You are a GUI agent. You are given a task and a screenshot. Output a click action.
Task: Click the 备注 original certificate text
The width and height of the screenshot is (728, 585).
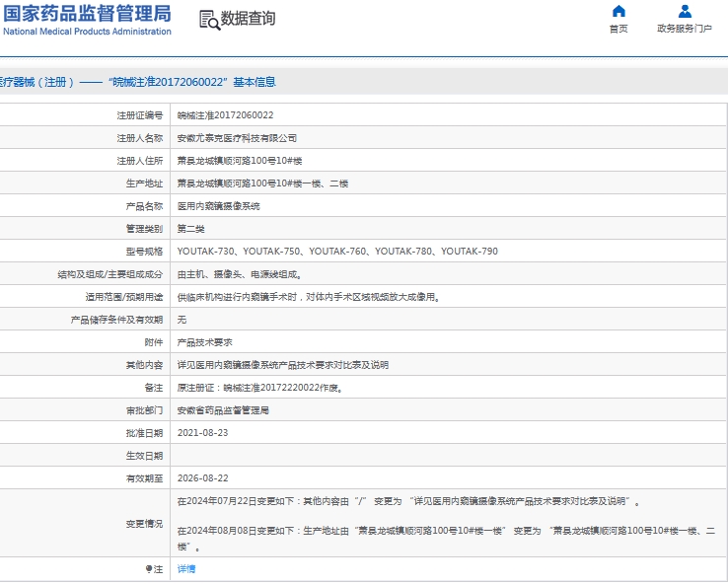coord(260,388)
